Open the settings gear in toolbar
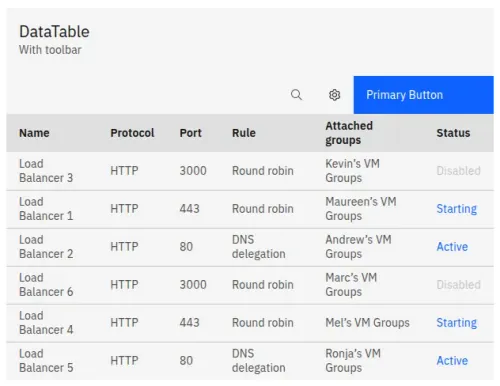This screenshot has height=386, width=500. coord(334,95)
